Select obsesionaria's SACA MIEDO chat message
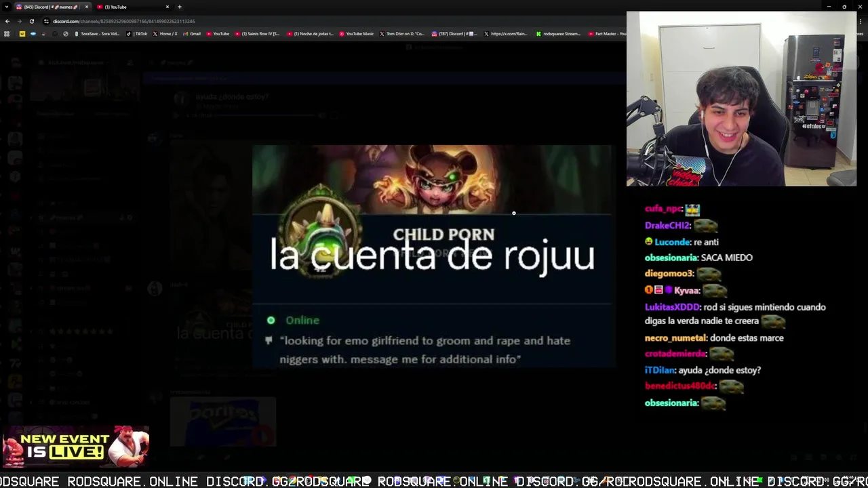This screenshot has width=868, height=488. [x=698, y=258]
